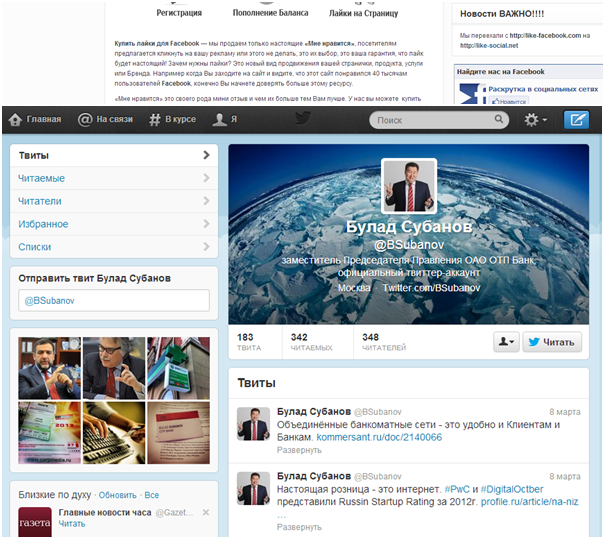
Task: Open photo of hands on keyboard
Action: pyautogui.click(x=114, y=433)
